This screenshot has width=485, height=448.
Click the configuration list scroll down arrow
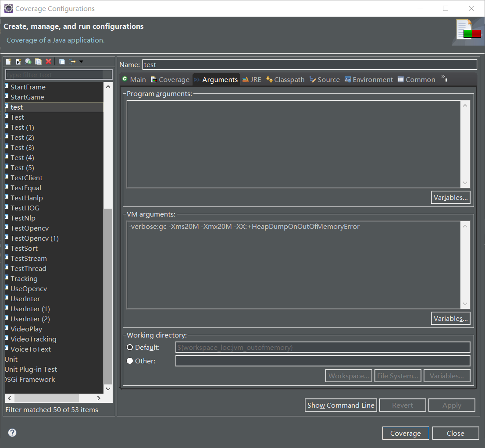point(108,389)
